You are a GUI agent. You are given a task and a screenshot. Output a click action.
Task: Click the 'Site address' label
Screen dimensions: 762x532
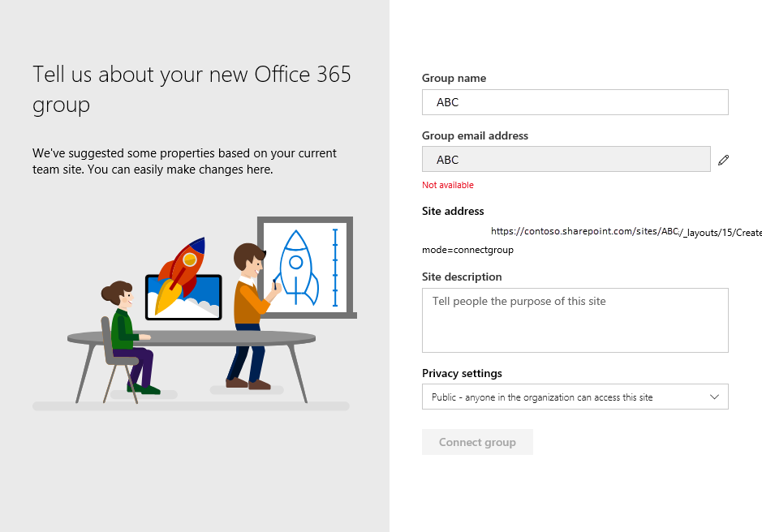coord(453,211)
